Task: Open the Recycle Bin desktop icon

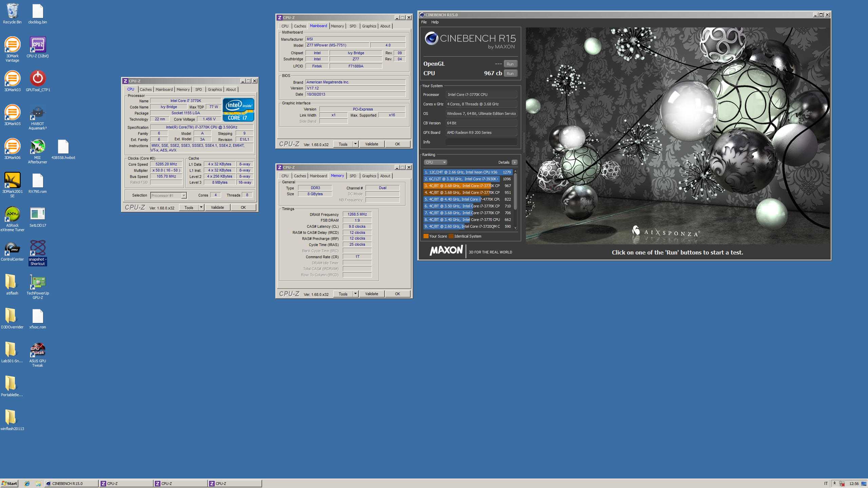Action: (12, 14)
